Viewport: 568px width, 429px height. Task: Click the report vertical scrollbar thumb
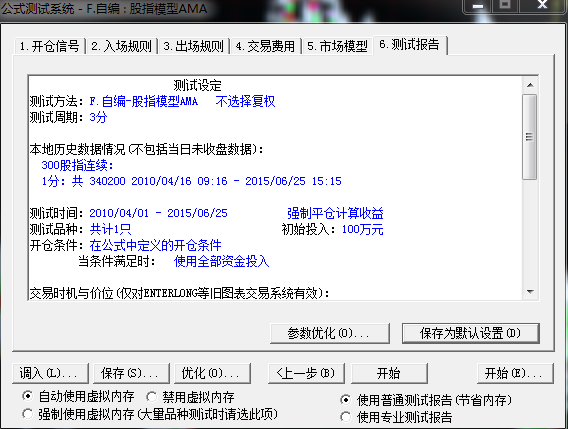pyautogui.click(x=530, y=137)
